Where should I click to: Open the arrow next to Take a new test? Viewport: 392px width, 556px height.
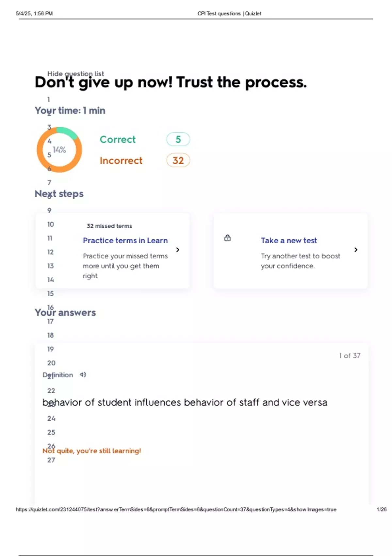click(356, 250)
